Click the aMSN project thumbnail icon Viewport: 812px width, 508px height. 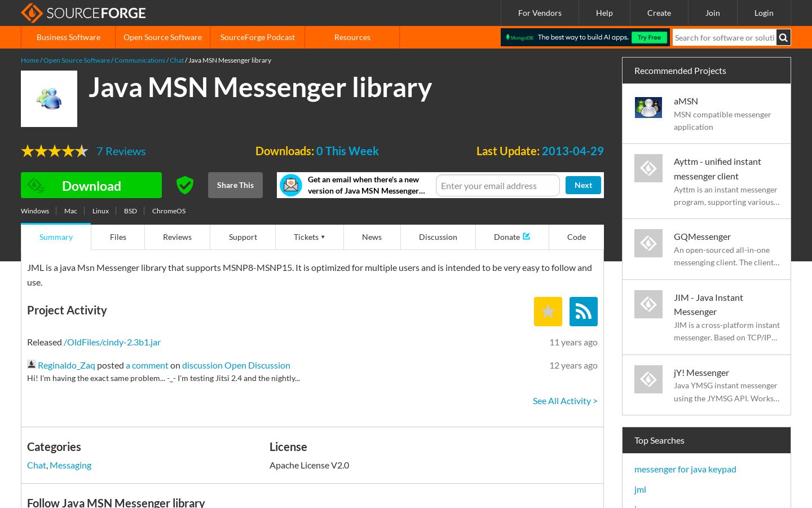[x=648, y=107]
